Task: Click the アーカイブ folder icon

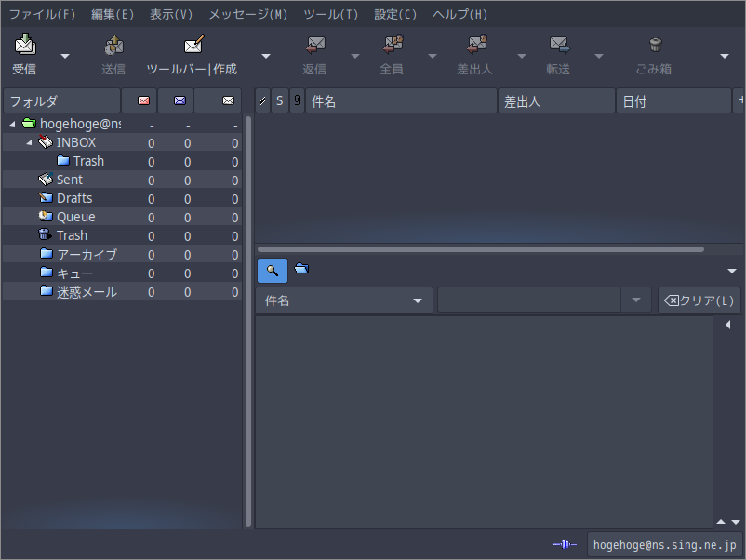Action: [47, 254]
